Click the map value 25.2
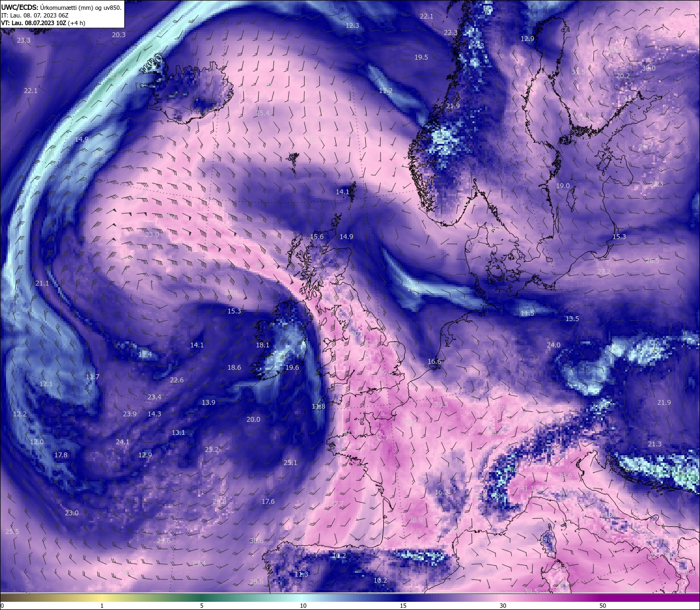 [x=212, y=450]
